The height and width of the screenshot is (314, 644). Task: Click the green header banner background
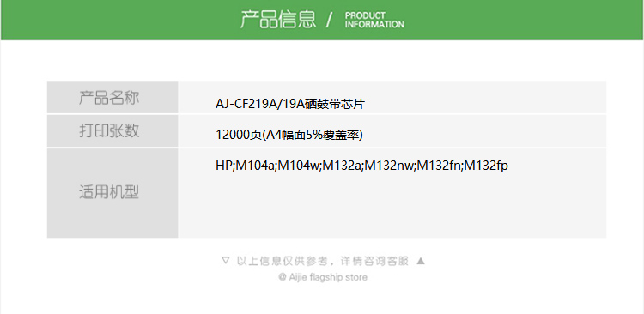coord(123,20)
